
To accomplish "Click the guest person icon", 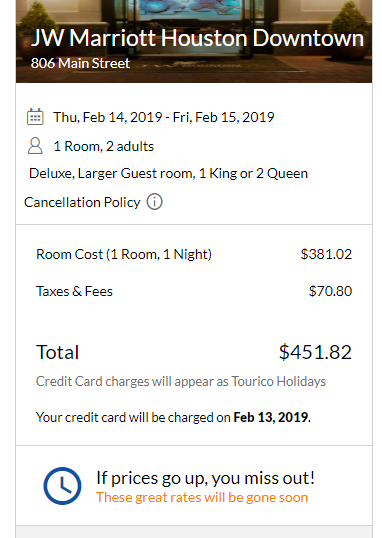I will [35, 146].
